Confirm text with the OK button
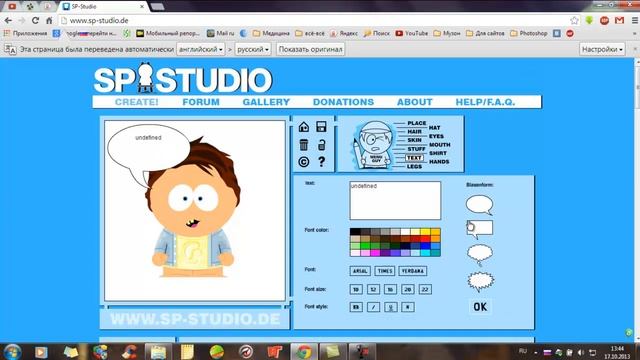This screenshot has height=360, width=640. pos(480,307)
